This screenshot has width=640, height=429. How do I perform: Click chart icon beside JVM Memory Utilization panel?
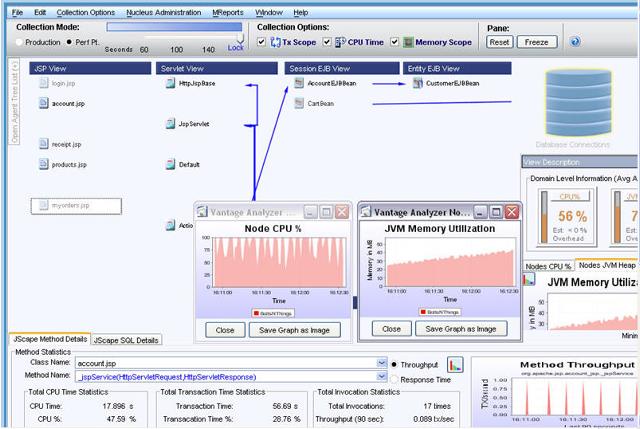click(529, 280)
